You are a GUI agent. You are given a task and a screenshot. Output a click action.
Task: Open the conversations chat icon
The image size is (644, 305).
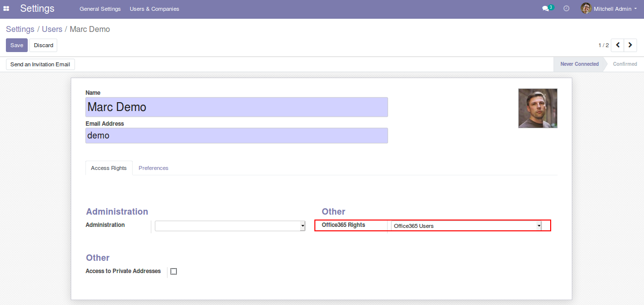(545, 9)
